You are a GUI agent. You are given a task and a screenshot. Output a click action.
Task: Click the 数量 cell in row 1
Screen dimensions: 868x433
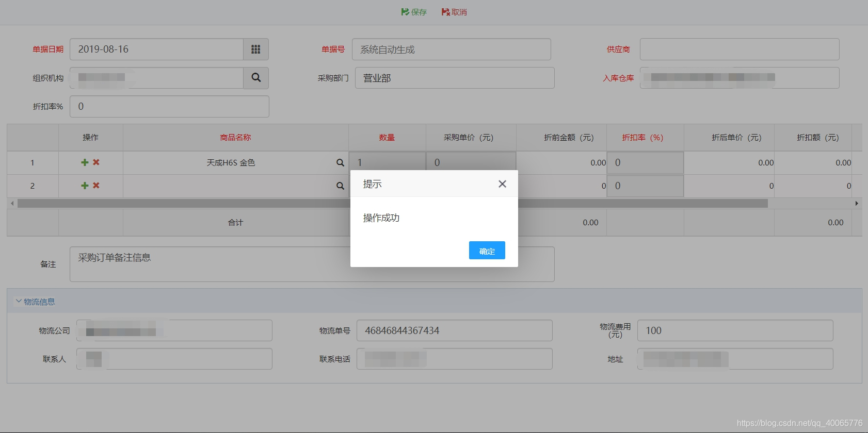pyautogui.click(x=388, y=161)
